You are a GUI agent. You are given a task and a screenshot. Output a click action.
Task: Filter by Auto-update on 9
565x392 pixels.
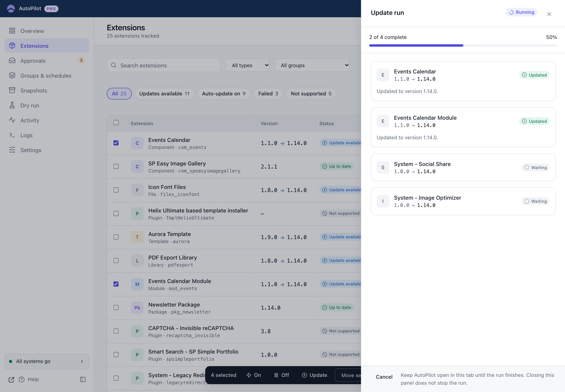224,94
